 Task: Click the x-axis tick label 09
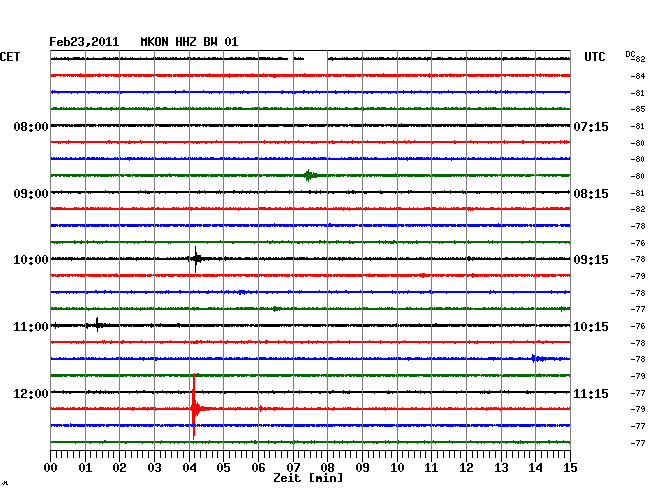pyautogui.click(x=362, y=467)
